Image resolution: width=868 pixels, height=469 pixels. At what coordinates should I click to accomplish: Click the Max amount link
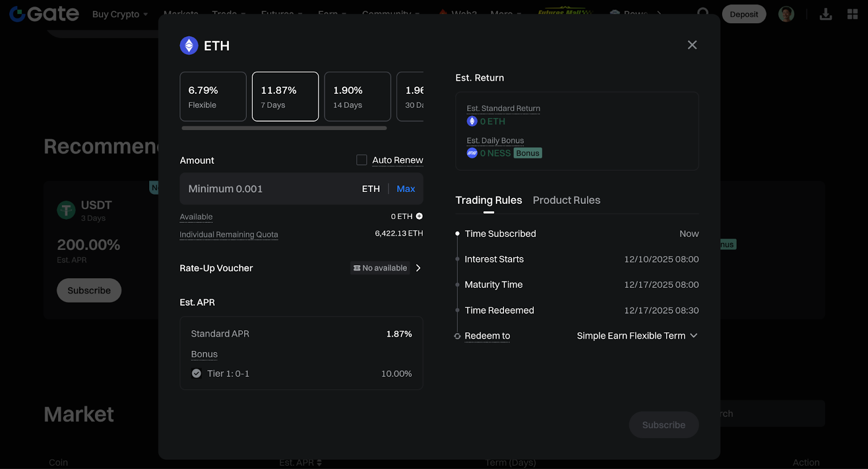tap(406, 189)
